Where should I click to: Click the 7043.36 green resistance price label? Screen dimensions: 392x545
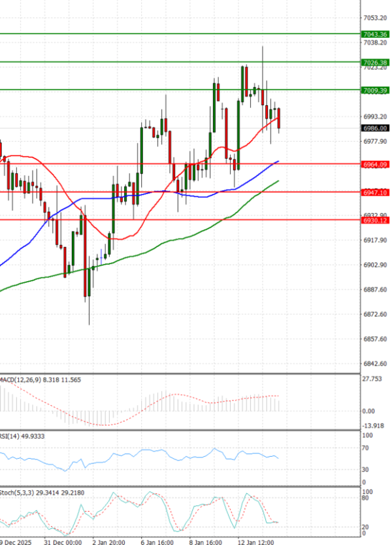374,34
